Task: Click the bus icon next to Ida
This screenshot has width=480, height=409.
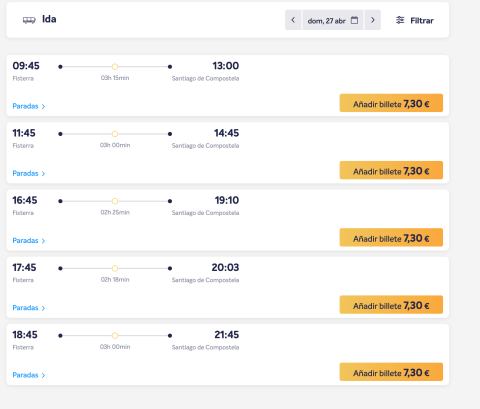Action: [x=29, y=20]
